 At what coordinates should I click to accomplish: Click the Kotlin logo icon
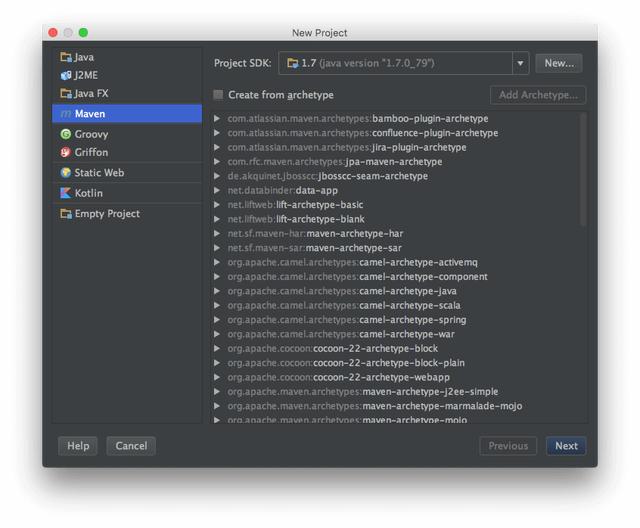click(66, 193)
